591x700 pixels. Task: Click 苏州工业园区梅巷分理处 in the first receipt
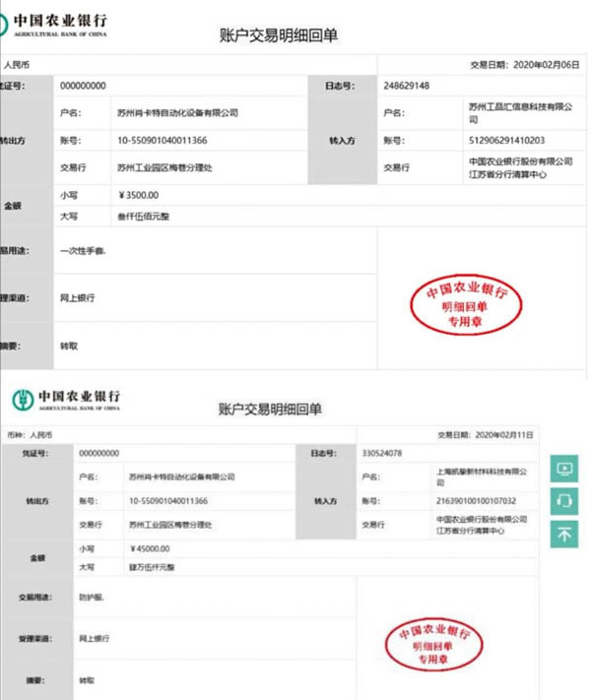[164, 167]
